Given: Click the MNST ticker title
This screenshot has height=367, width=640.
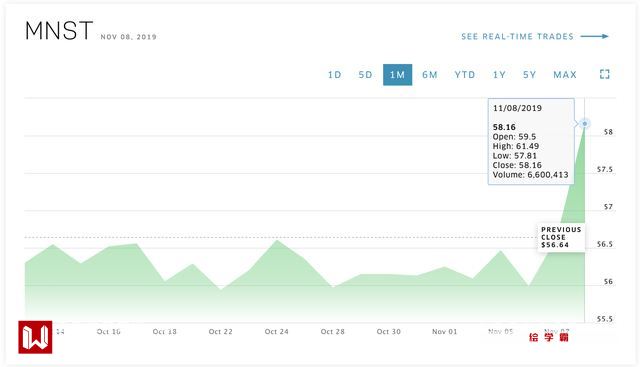Looking at the screenshot, I should 59,31.
